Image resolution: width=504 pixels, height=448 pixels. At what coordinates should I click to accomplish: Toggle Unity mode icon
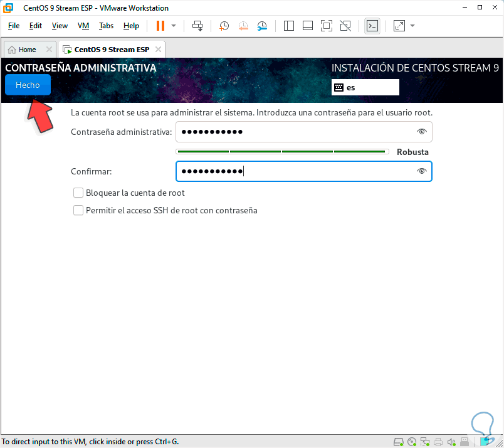(345, 26)
